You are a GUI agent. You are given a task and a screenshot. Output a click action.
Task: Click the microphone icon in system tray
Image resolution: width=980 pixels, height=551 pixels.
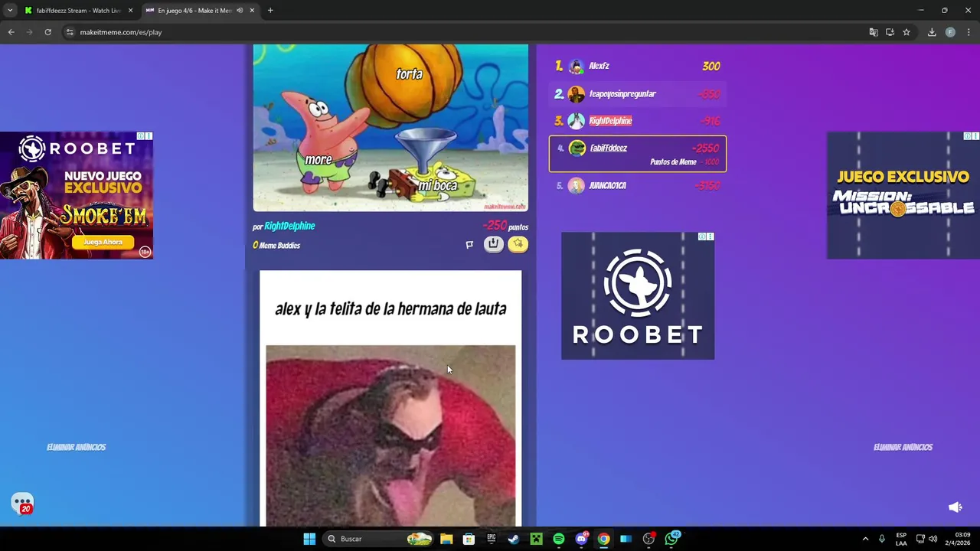point(882,539)
